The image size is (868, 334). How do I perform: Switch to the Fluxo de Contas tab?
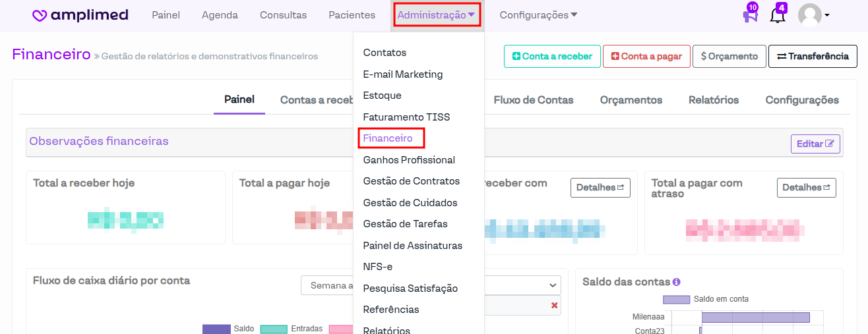(x=533, y=100)
